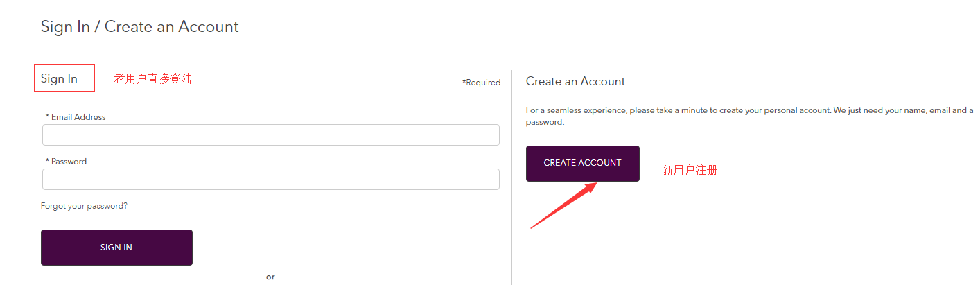This screenshot has height=285, width=980.
Task: Click the Email Address input field
Action: (x=270, y=135)
